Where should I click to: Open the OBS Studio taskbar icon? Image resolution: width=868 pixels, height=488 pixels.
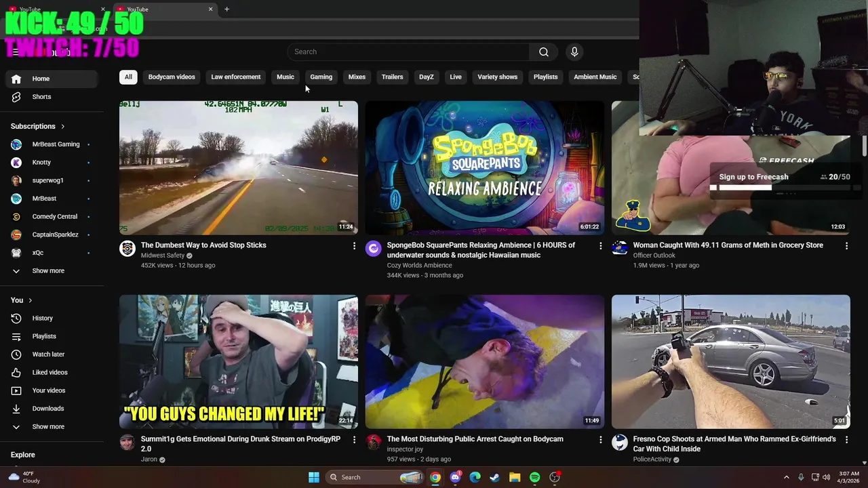[x=555, y=477]
